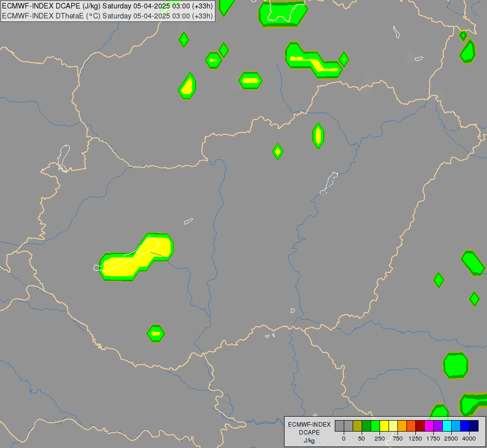
Task: Choose the cyan legend swatch
Action: [447, 426]
